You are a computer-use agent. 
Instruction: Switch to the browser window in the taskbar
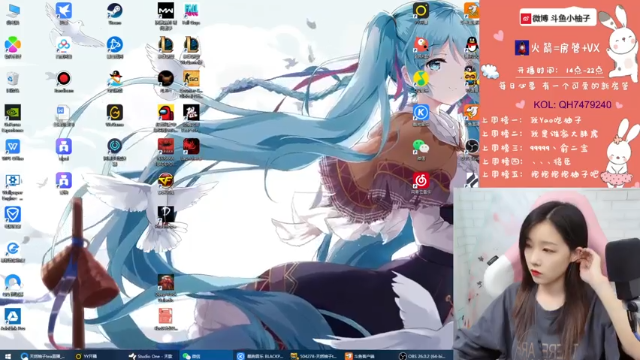43,356
